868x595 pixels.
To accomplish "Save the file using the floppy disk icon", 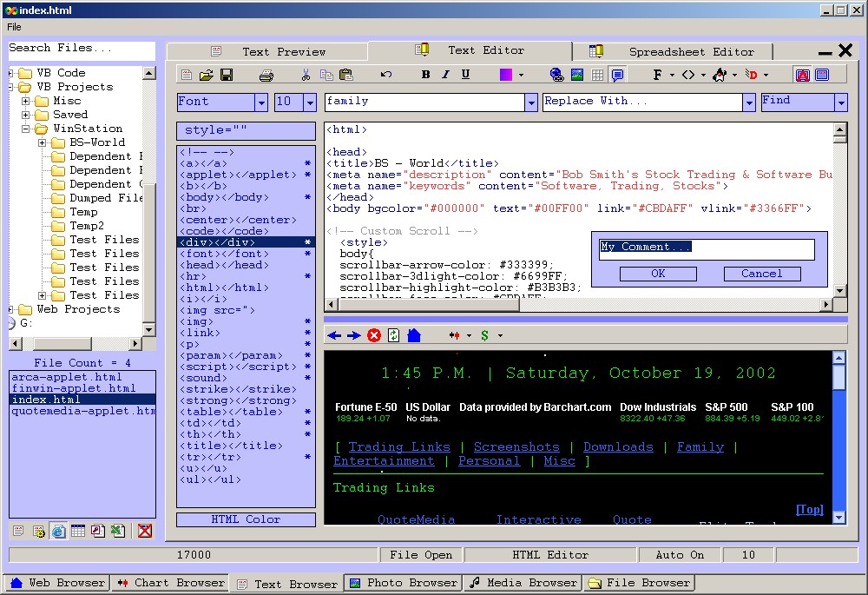I will tap(227, 75).
